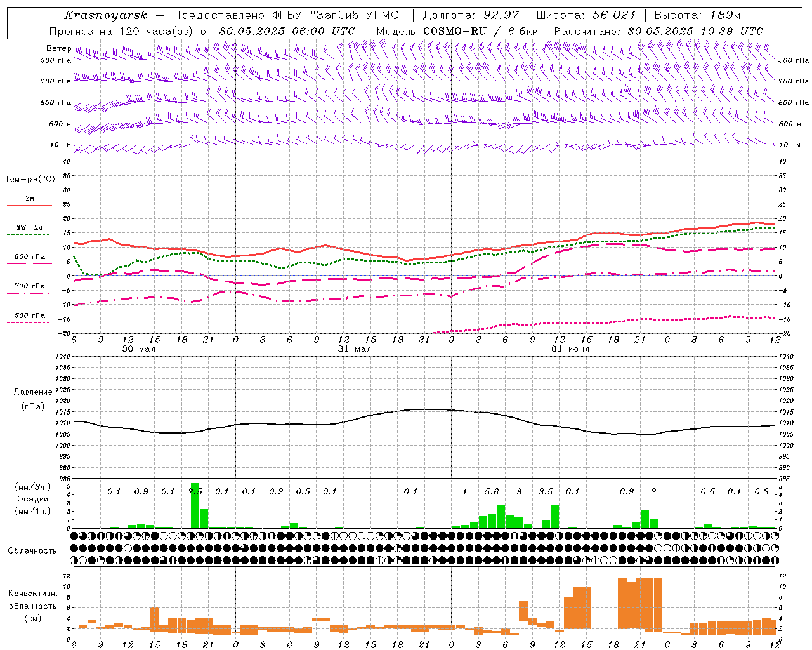Click the "Рассчитано: 30.05.2025 10:39 UTC" text
The height and width of the screenshot is (650, 812).
tap(658, 31)
